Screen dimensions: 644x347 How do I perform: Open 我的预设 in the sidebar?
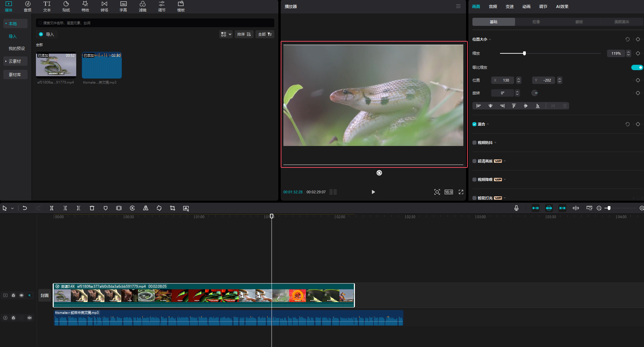point(17,49)
